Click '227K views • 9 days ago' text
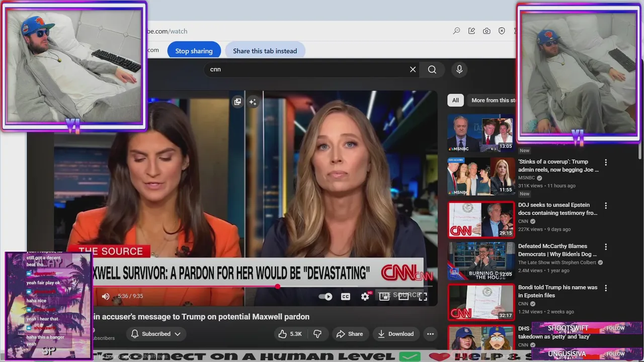The height and width of the screenshot is (362, 644). pos(544,229)
